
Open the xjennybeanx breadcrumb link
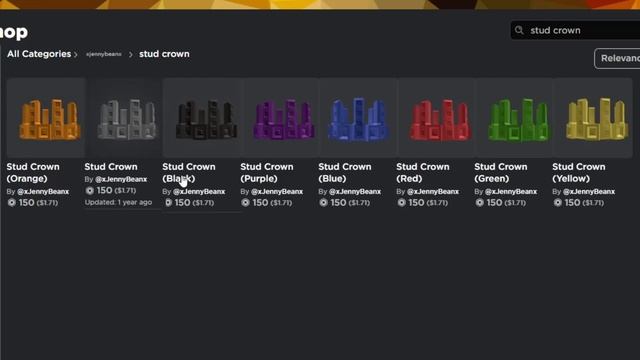tap(104, 54)
